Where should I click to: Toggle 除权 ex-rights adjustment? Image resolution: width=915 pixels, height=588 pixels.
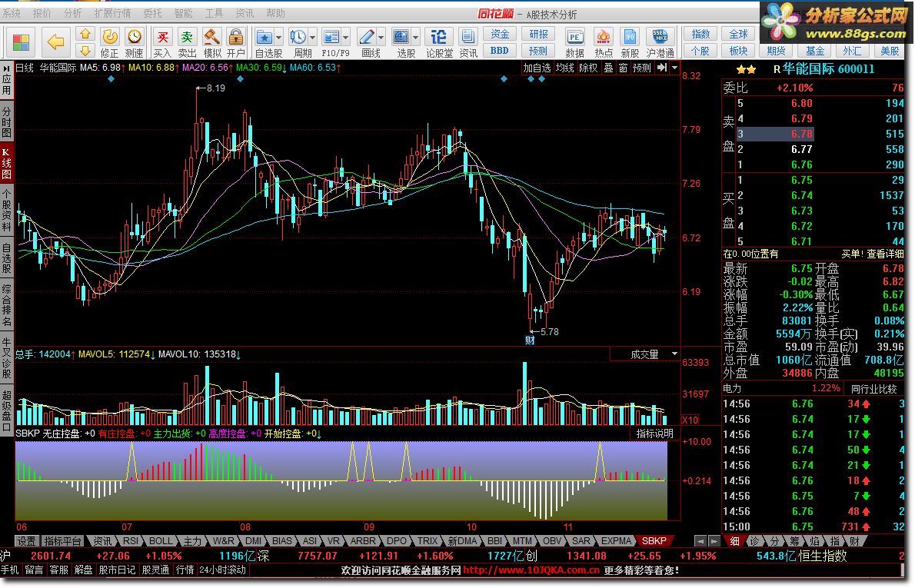click(588, 68)
